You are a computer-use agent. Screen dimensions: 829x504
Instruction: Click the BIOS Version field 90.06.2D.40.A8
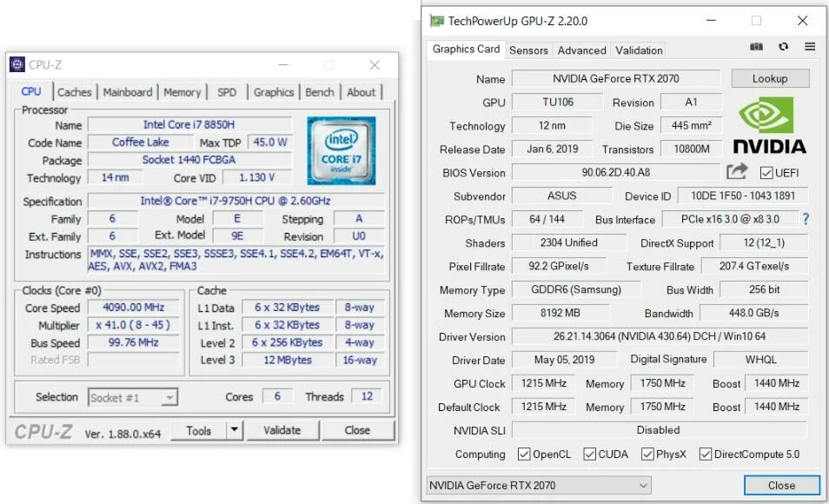(616, 172)
